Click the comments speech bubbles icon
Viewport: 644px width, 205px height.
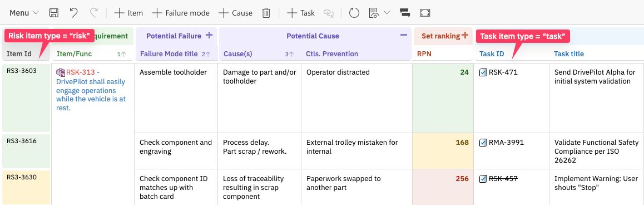coord(405,13)
